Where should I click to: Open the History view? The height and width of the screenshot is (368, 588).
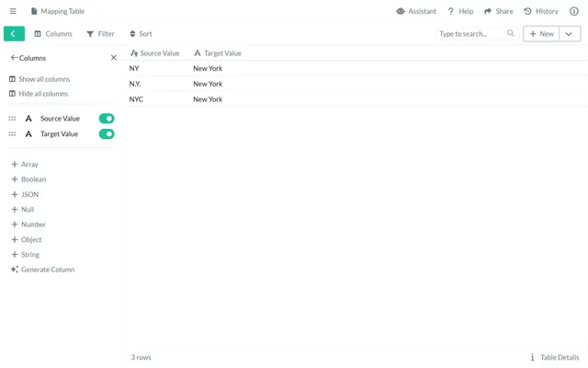click(541, 11)
